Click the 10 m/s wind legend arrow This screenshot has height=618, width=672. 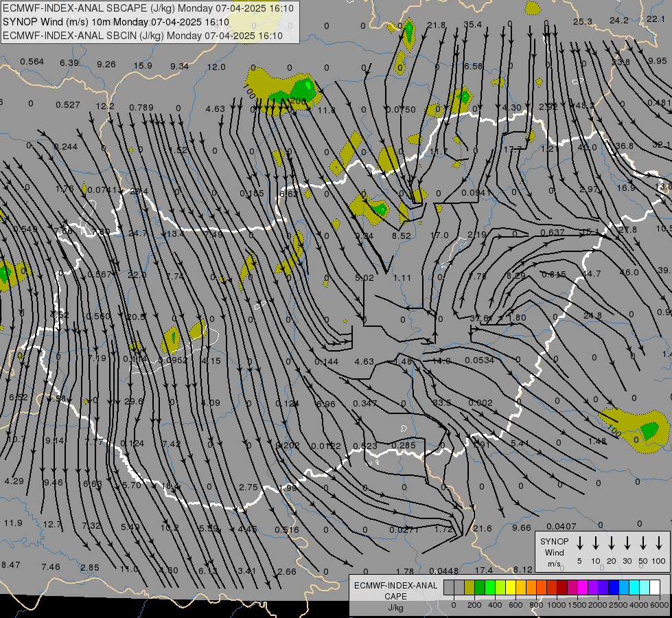coord(596,543)
